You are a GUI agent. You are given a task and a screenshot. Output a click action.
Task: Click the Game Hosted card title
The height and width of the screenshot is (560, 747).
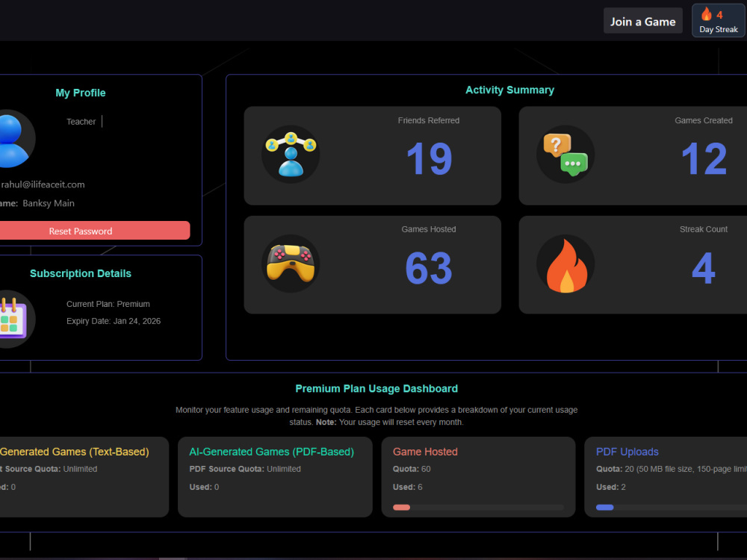pos(425,452)
